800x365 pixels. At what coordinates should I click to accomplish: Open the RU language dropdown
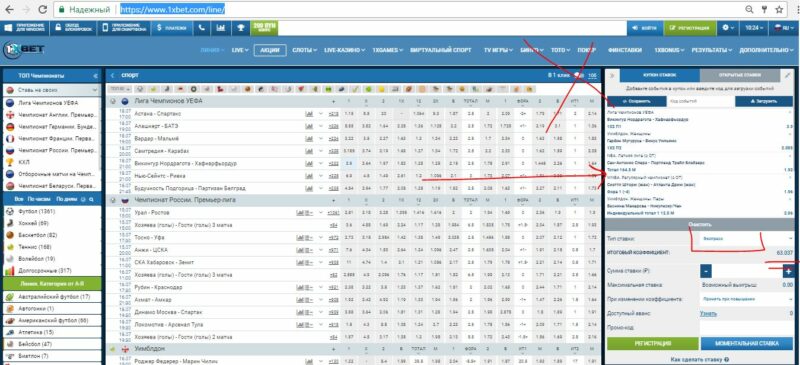[x=783, y=28]
